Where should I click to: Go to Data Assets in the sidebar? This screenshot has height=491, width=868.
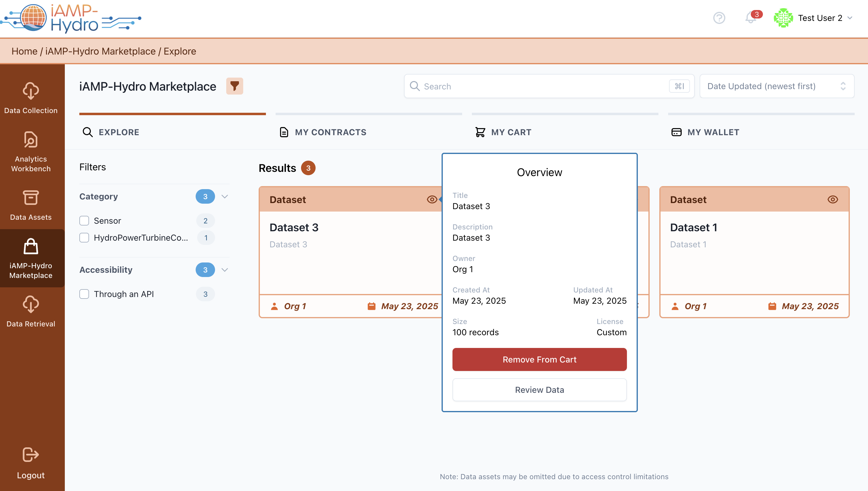[x=31, y=205]
